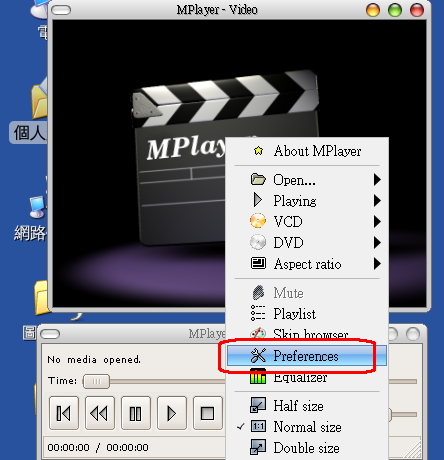Image resolution: width=444 pixels, height=460 pixels.
Task: Stop playback with the stop button
Action: pos(208,413)
